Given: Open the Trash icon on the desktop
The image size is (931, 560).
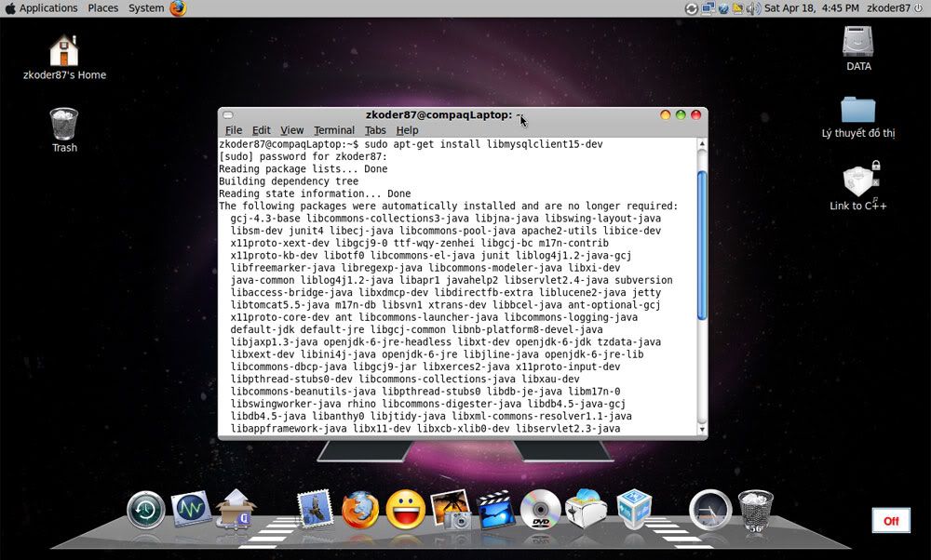Looking at the screenshot, I should (64, 130).
